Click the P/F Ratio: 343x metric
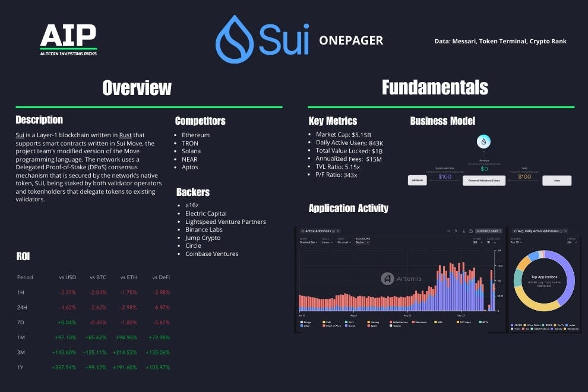This screenshot has height=392, width=588. pyautogui.click(x=336, y=175)
